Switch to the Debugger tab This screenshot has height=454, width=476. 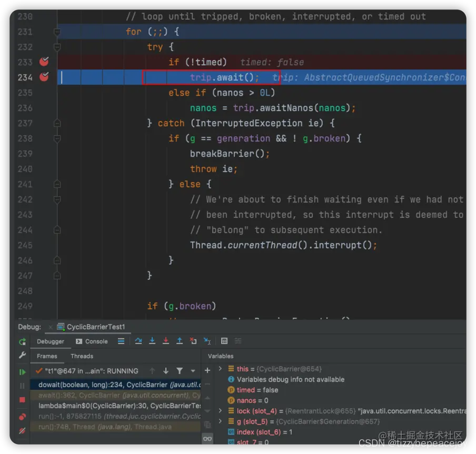point(51,341)
